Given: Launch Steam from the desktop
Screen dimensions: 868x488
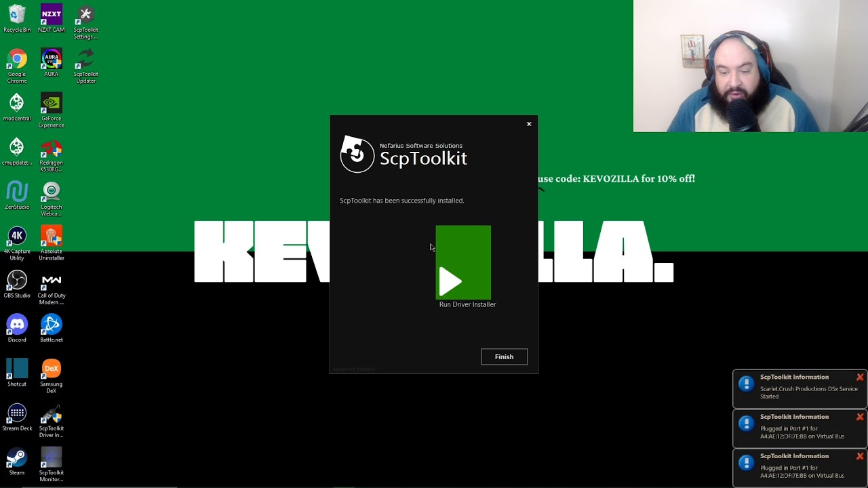Looking at the screenshot, I should click(x=17, y=462).
